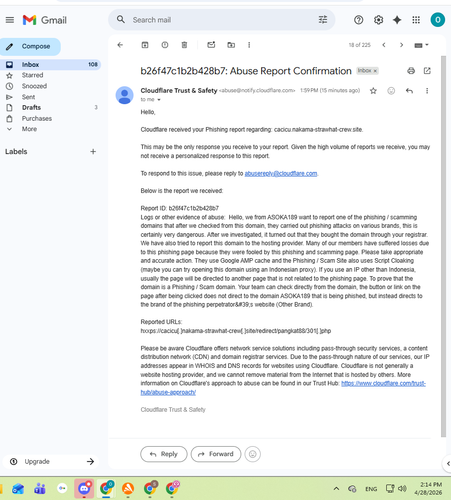
Task: Print the email
Action: pos(411,71)
